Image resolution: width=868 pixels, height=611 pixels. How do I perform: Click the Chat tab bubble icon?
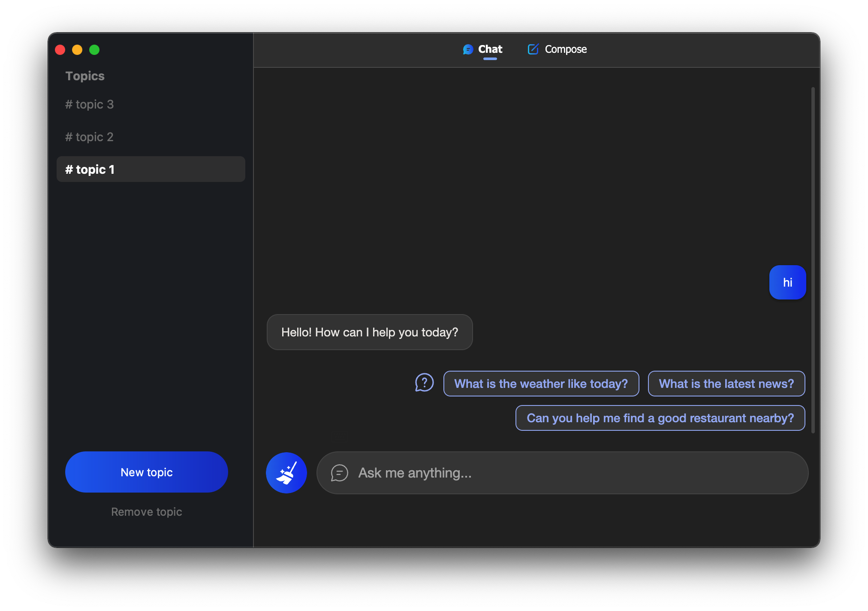pos(468,49)
